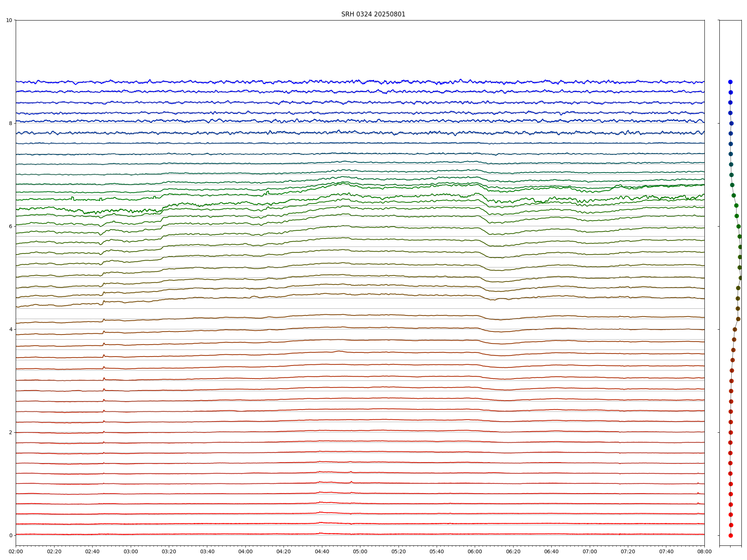Click the topmost blue trace at 02:00

[16, 81]
